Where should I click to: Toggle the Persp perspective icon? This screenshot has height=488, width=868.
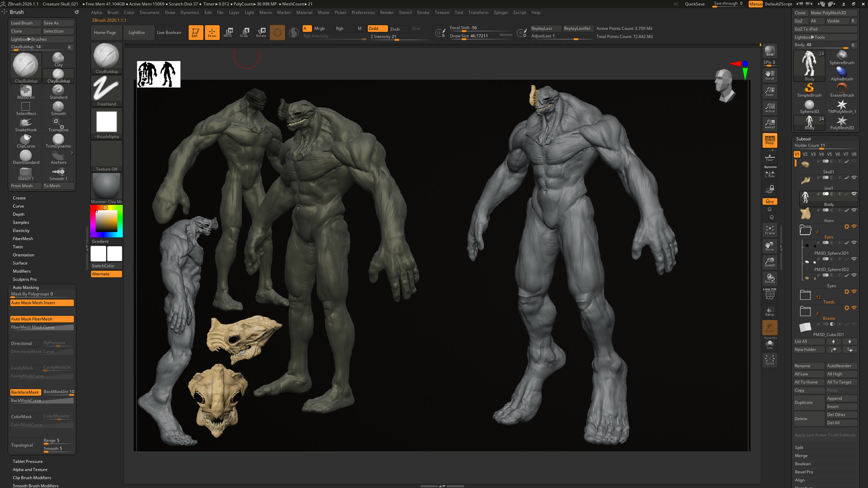769,140
